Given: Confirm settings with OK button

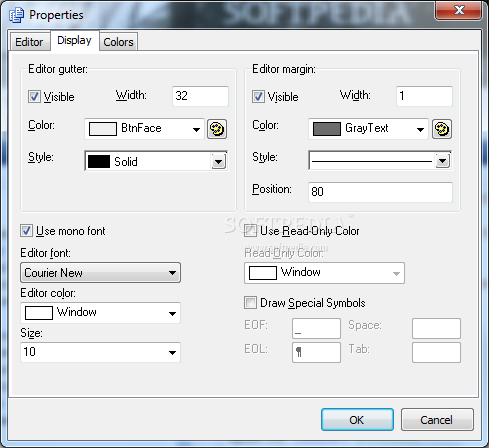Looking at the screenshot, I should pyautogui.click(x=357, y=420).
